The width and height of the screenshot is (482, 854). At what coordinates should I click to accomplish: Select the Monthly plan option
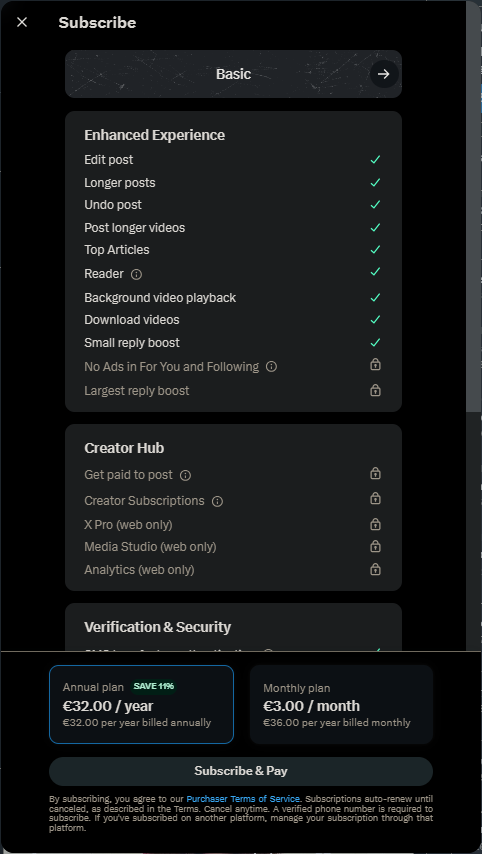[341, 704]
